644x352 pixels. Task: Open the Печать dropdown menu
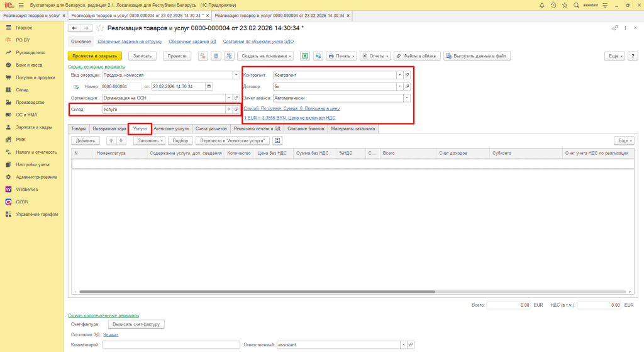coord(341,56)
